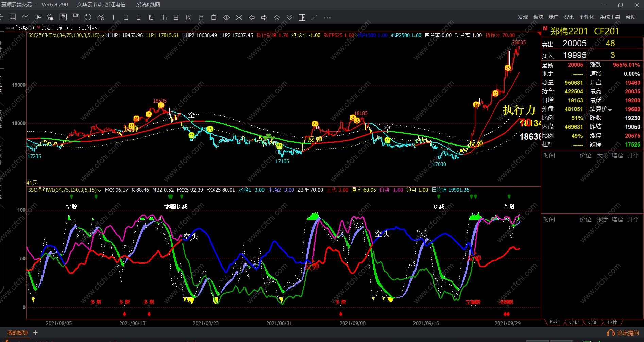This screenshot has height=342, width=644.
Task: Open the 系统工具 menu
Action: point(610,17)
